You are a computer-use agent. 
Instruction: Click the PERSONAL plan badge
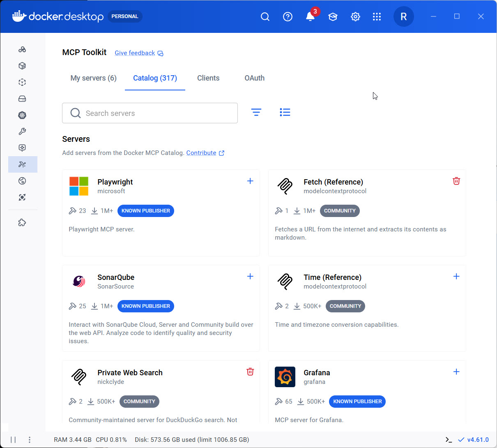coord(125,16)
